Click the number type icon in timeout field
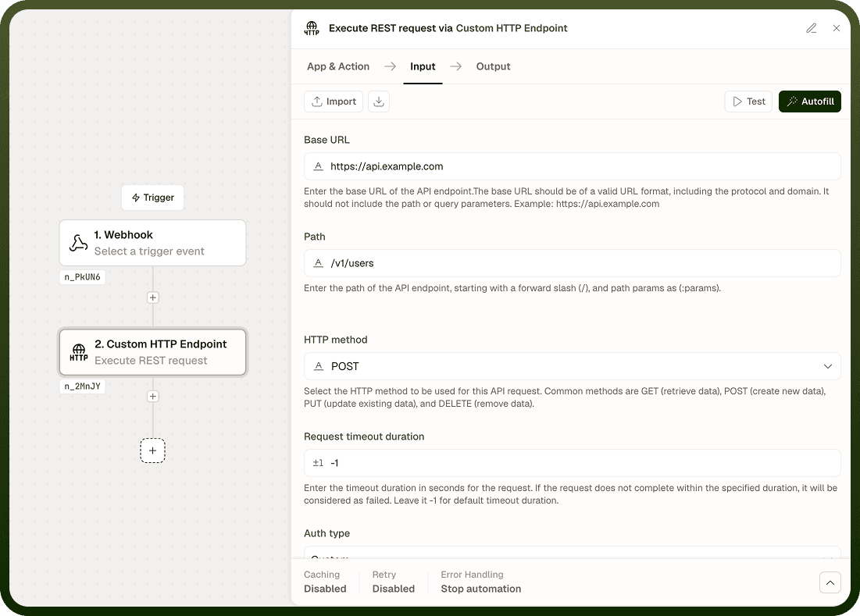The height and width of the screenshot is (616, 860). [318, 463]
